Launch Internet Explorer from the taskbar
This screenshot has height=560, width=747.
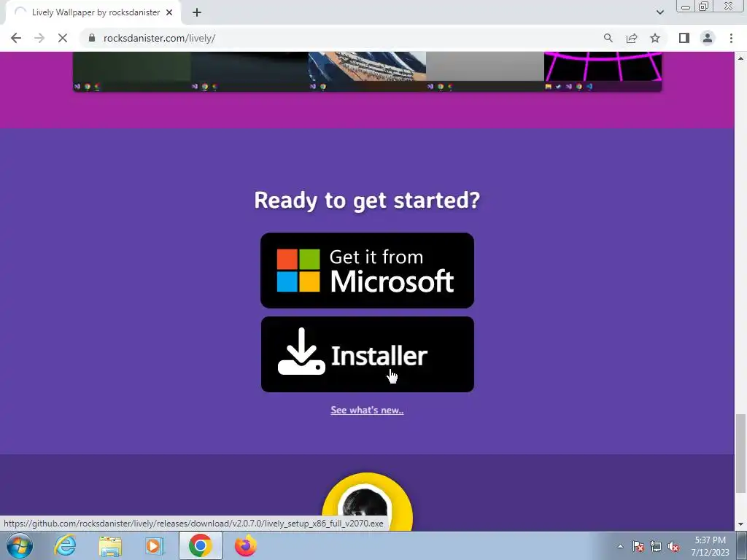point(65,545)
